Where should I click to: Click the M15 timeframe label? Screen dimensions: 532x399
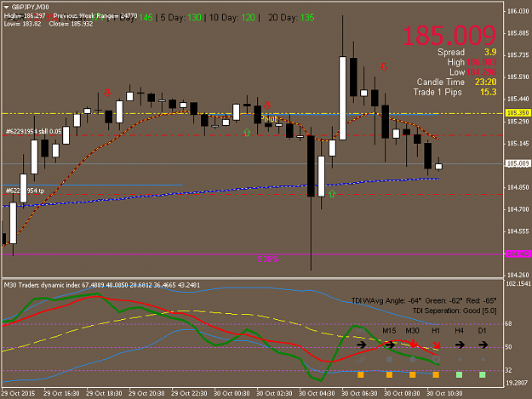click(x=389, y=331)
